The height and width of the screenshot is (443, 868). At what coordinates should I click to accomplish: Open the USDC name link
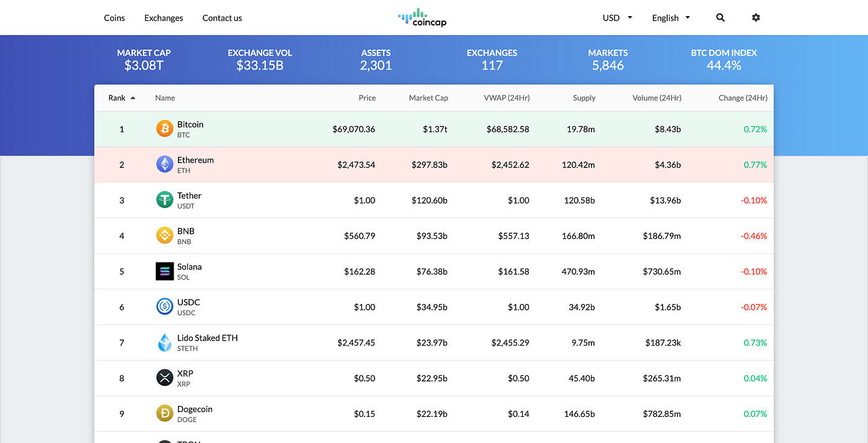[188, 302]
